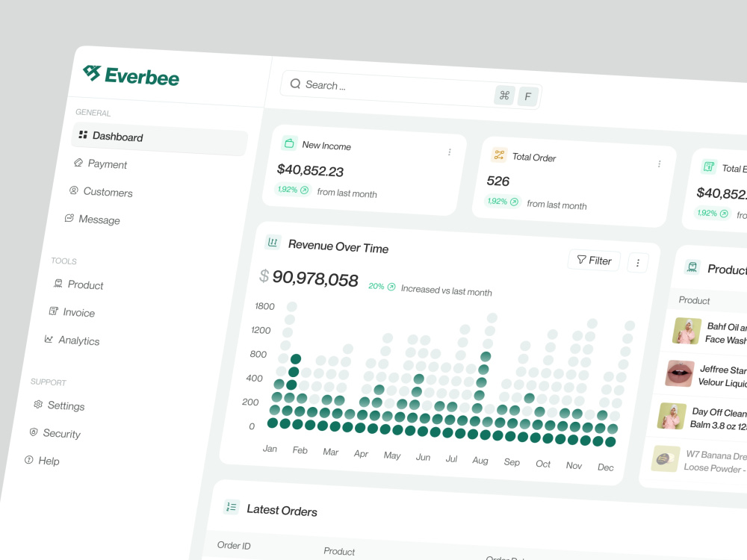Open Revenue Over Time options menu
Image resolution: width=747 pixels, height=560 pixels.
click(638, 263)
